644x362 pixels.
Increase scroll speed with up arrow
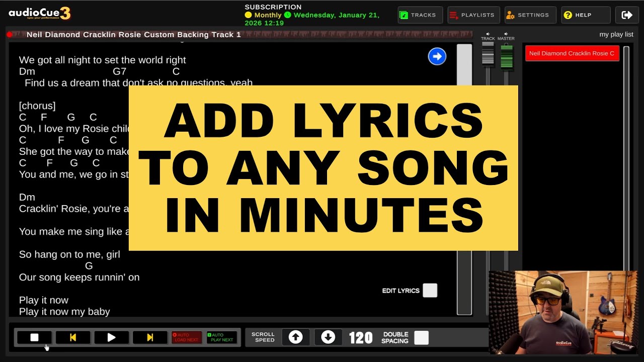[296, 337]
